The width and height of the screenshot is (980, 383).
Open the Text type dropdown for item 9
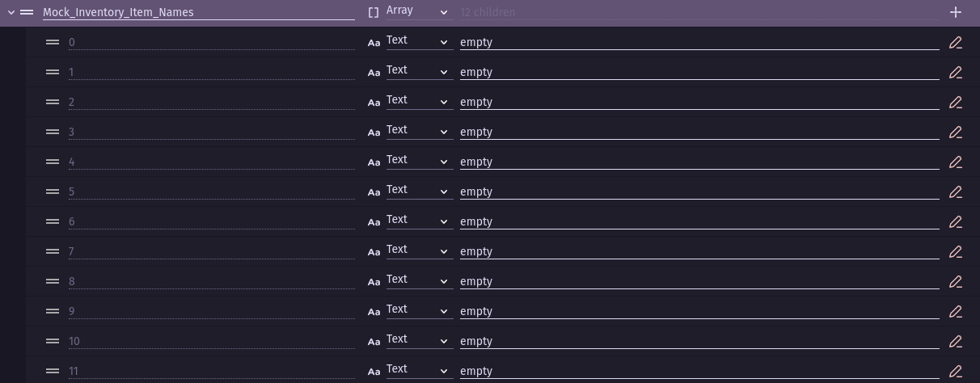418,311
